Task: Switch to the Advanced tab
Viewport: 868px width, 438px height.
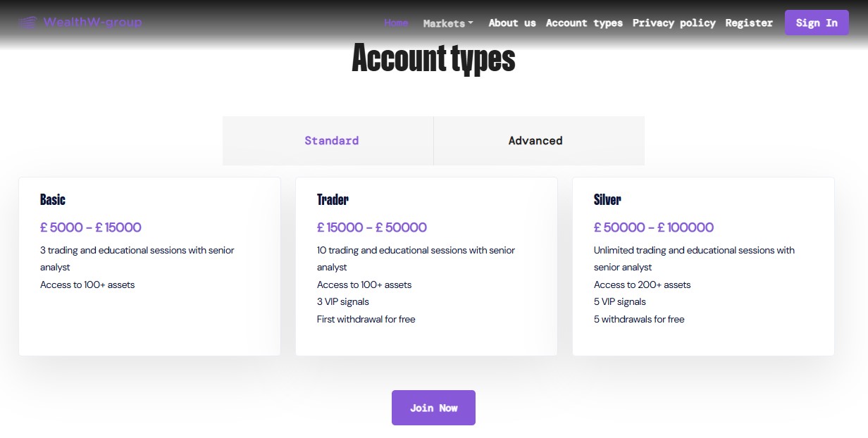Action: (535, 140)
